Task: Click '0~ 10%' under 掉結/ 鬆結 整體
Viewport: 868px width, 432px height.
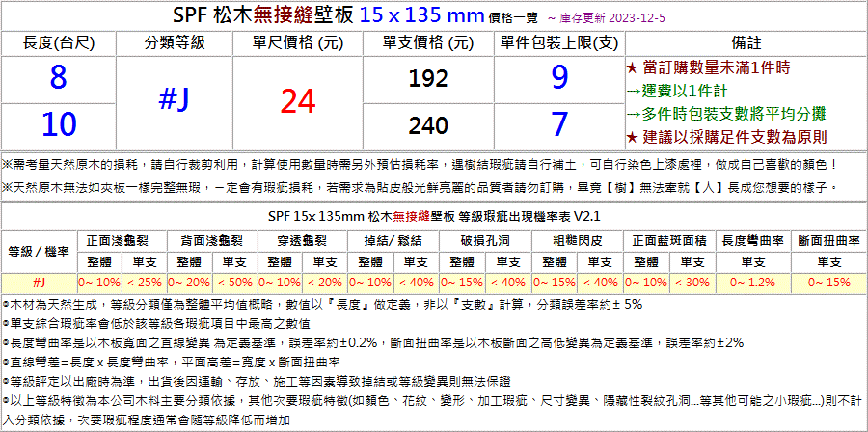Action: pyautogui.click(x=370, y=283)
